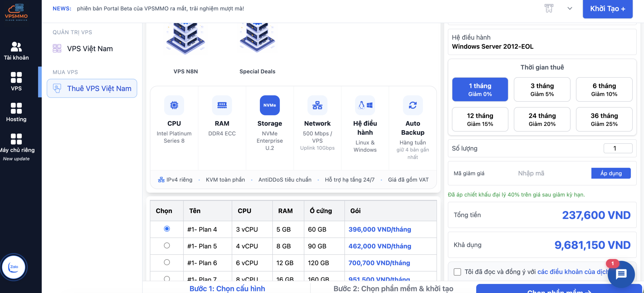The width and height of the screenshot is (644, 293).
Task: Open the live chat widget button
Action: (621, 274)
